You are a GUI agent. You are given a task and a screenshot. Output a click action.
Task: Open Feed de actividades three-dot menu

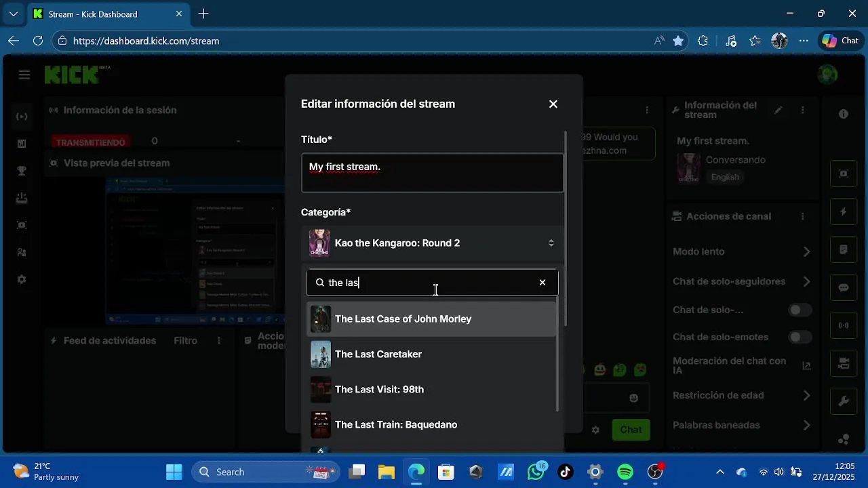pos(218,341)
